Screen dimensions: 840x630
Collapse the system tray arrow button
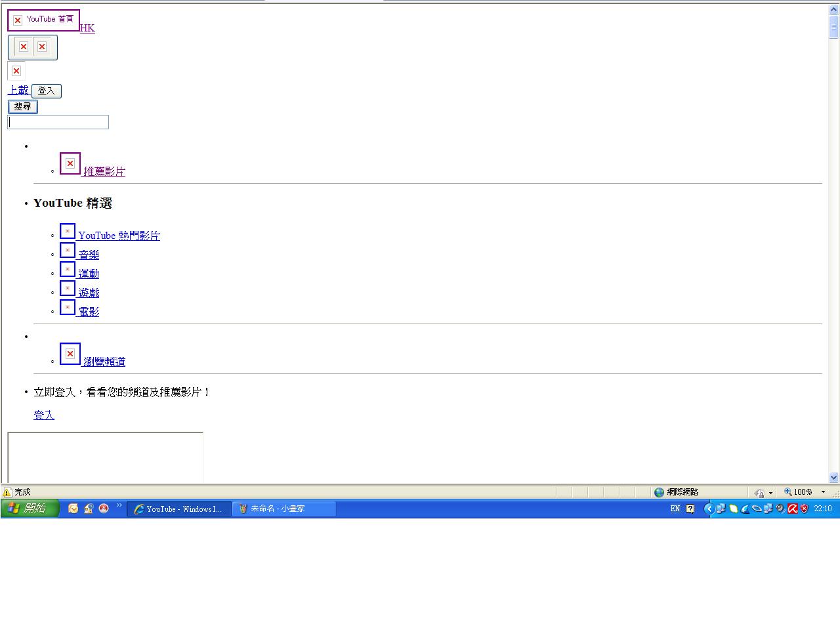(709, 509)
